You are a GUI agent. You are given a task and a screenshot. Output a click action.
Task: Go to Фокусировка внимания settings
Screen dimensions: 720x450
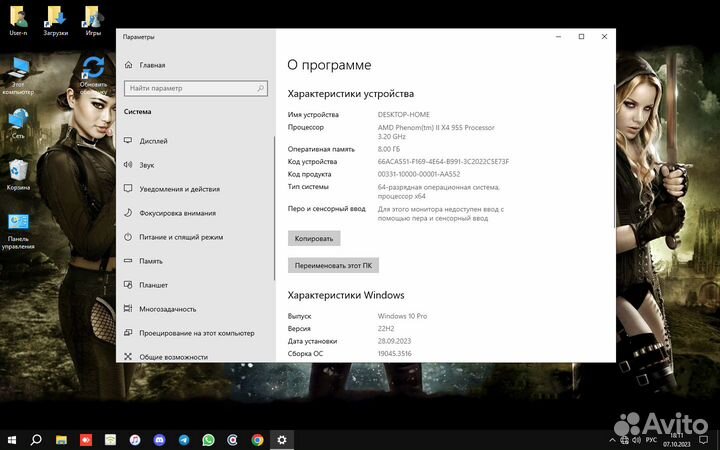click(x=177, y=213)
